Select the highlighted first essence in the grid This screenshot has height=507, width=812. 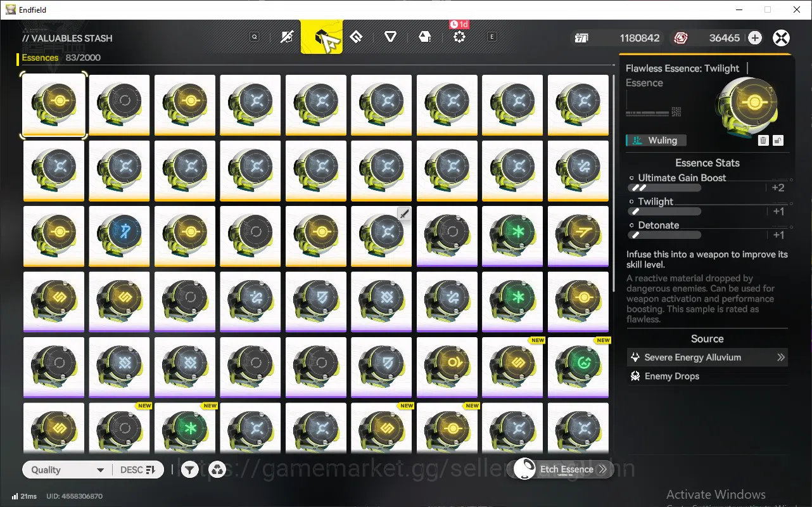point(54,105)
